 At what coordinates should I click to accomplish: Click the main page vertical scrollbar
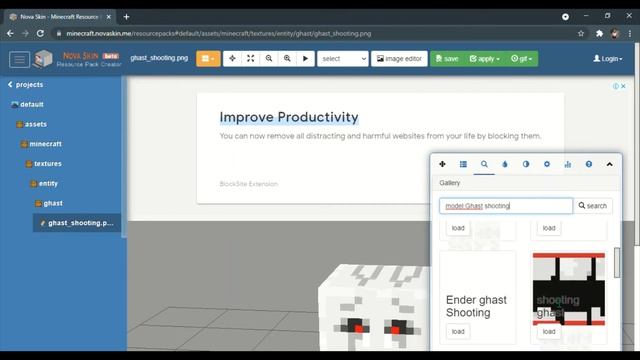(637, 143)
